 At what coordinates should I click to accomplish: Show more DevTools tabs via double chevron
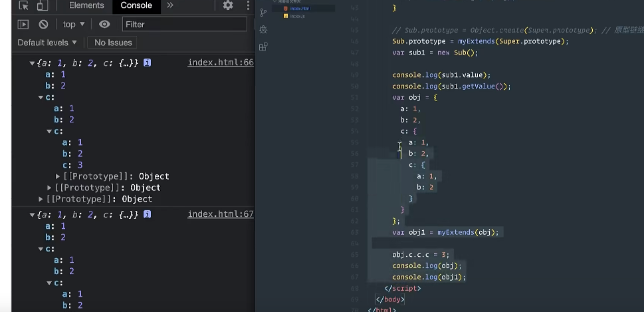tap(170, 5)
